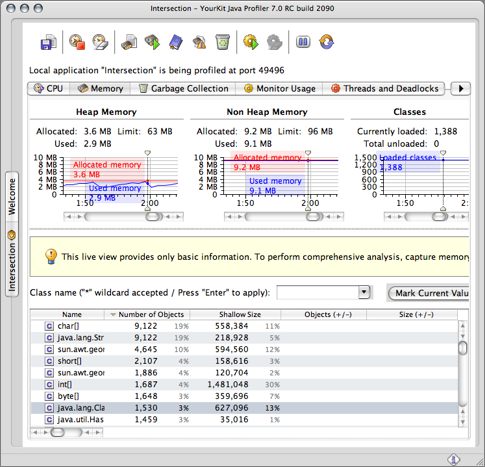Select the int[] class row
Image resolution: width=485 pixels, height=467 pixels.
coord(244,384)
